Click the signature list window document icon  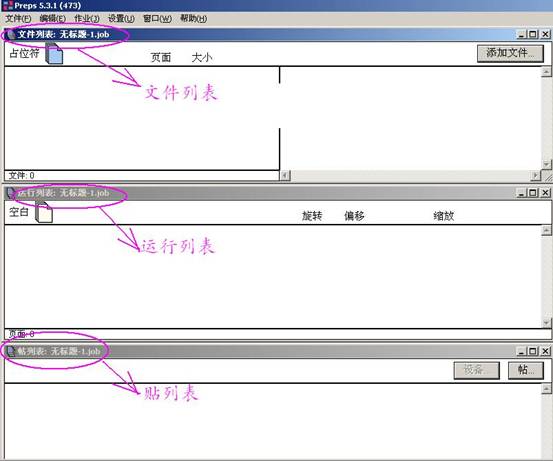click(11, 351)
